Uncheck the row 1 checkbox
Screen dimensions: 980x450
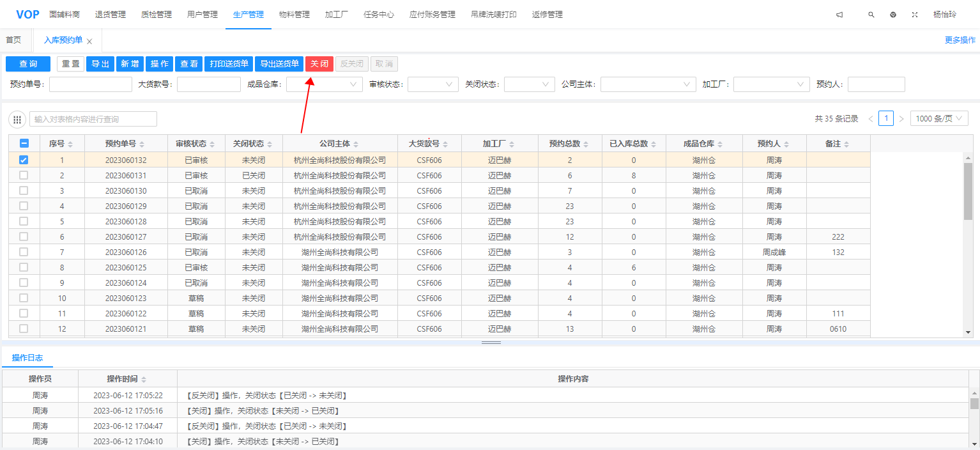click(x=24, y=160)
